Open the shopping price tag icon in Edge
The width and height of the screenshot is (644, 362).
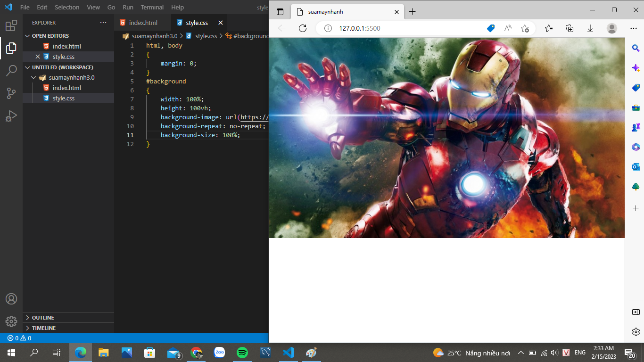491,28
